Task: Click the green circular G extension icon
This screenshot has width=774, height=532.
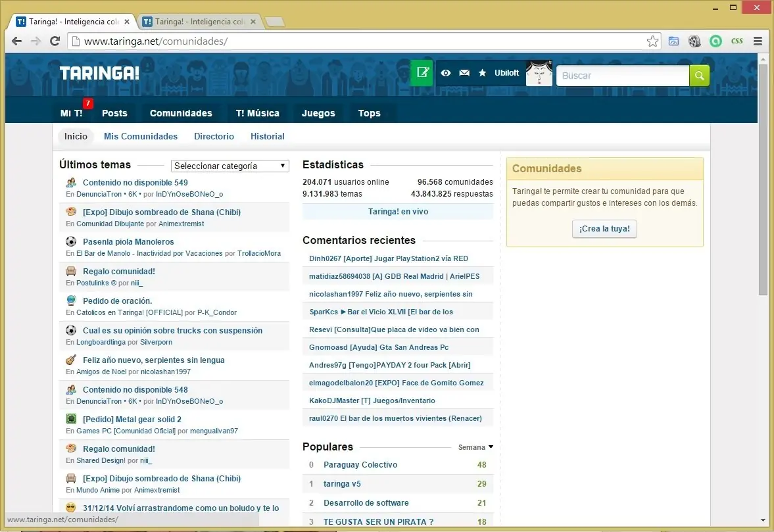Action: [x=715, y=41]
